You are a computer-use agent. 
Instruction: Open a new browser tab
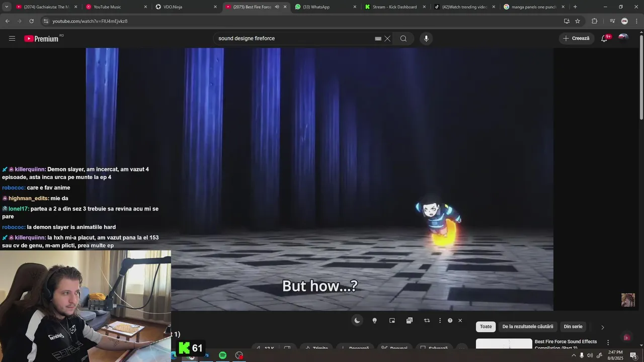(x=575, y=7)
